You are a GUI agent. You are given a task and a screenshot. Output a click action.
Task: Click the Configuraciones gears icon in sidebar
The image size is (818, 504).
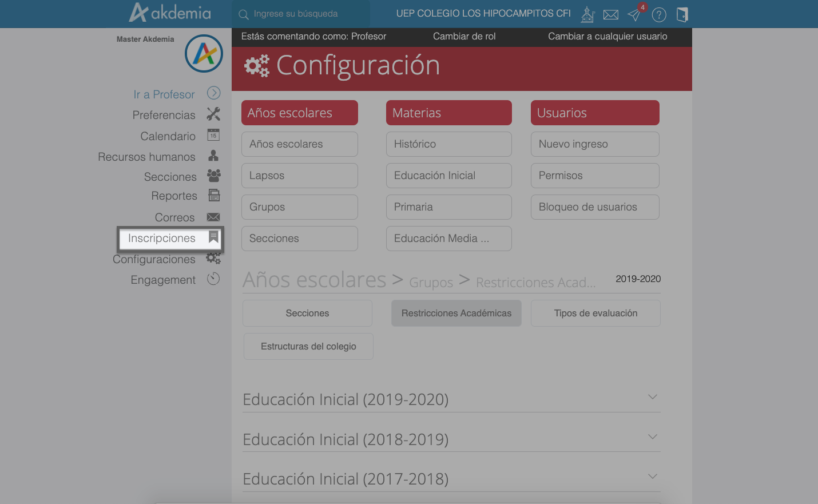[x=213, y=258]
